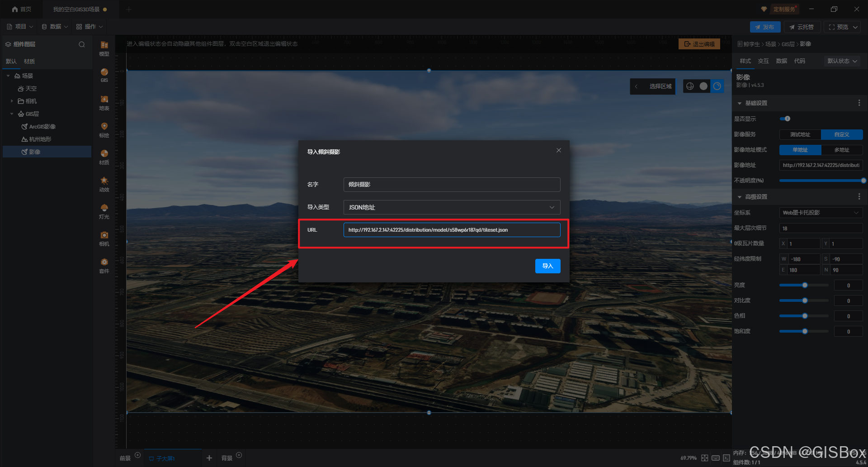Open the 数据 menu

[x=55, y=27]
